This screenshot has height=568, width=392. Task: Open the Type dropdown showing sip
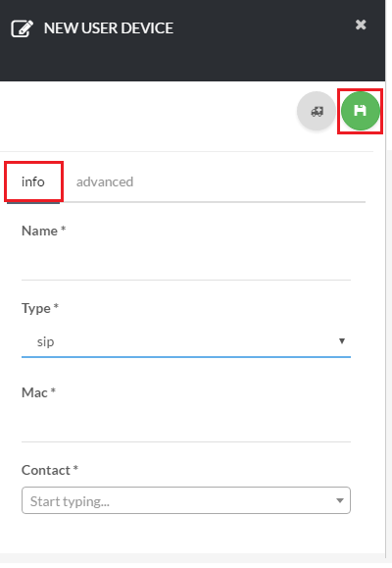[x=186, y=341]
